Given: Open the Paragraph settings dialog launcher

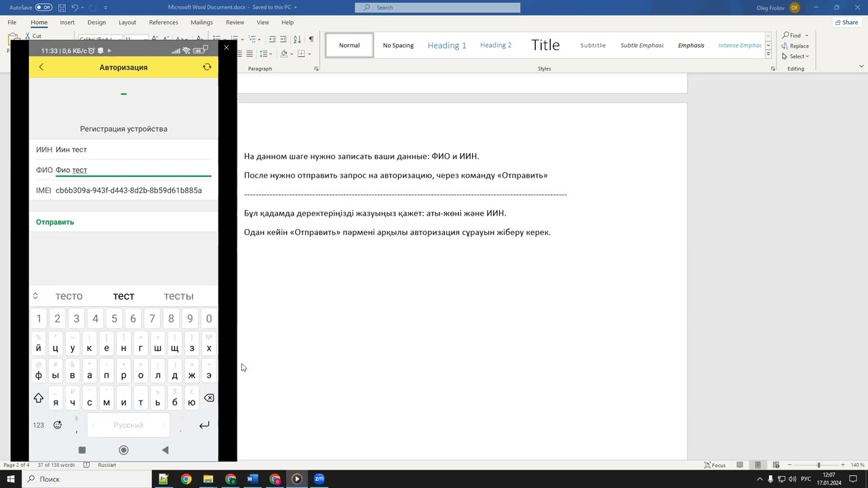Looking at the screenshot, I should coord(316,68).
